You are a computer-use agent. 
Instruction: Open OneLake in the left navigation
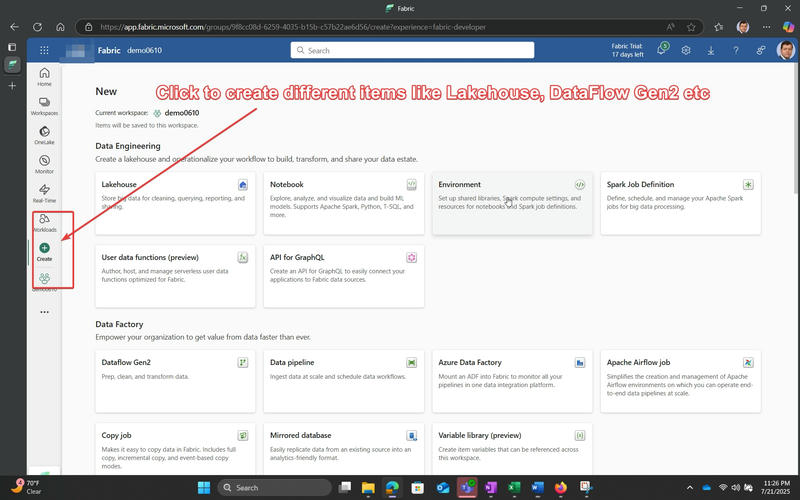(x=44, y=135)
